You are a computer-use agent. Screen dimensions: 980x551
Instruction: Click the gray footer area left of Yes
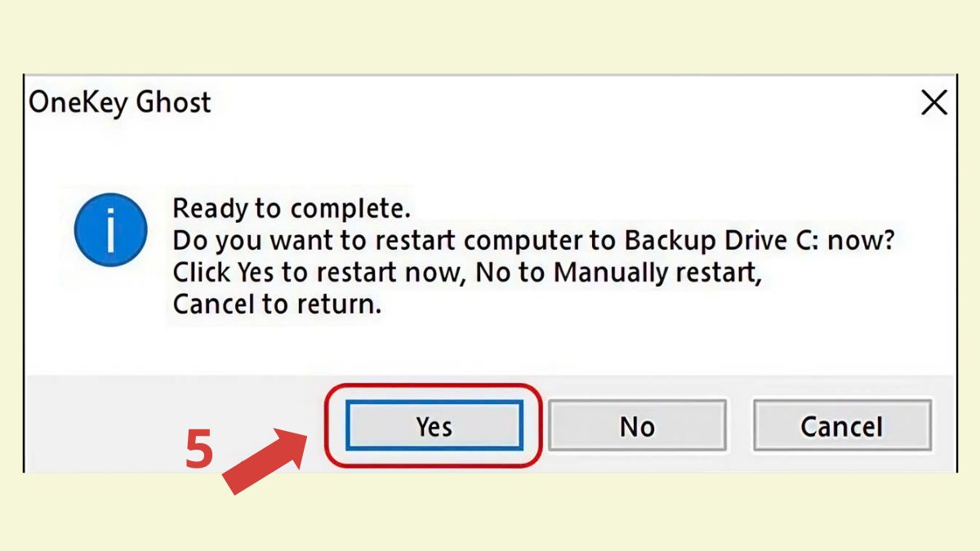click(x=163, y=408)
